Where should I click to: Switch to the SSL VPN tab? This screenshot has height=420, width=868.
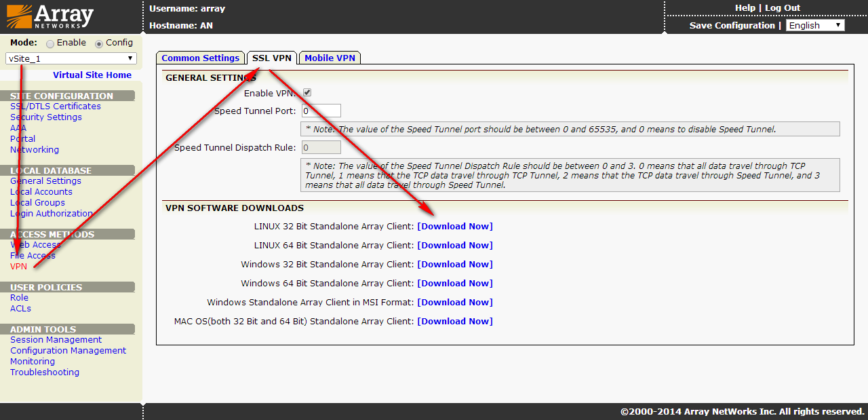[272, 58]
